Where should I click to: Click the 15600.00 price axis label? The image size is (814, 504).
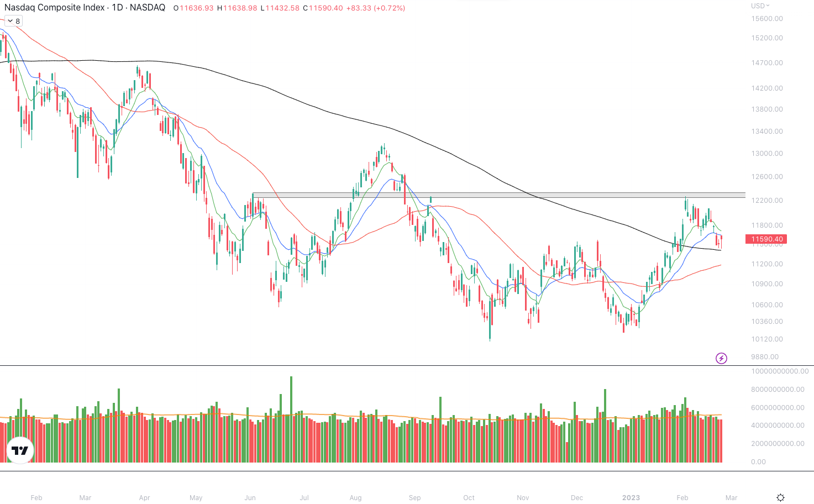click(x=767, y=19)
